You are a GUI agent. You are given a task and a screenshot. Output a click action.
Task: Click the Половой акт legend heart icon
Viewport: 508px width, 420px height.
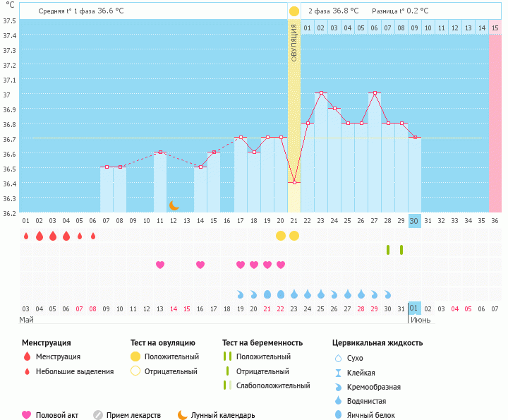(x=27, y=415)
